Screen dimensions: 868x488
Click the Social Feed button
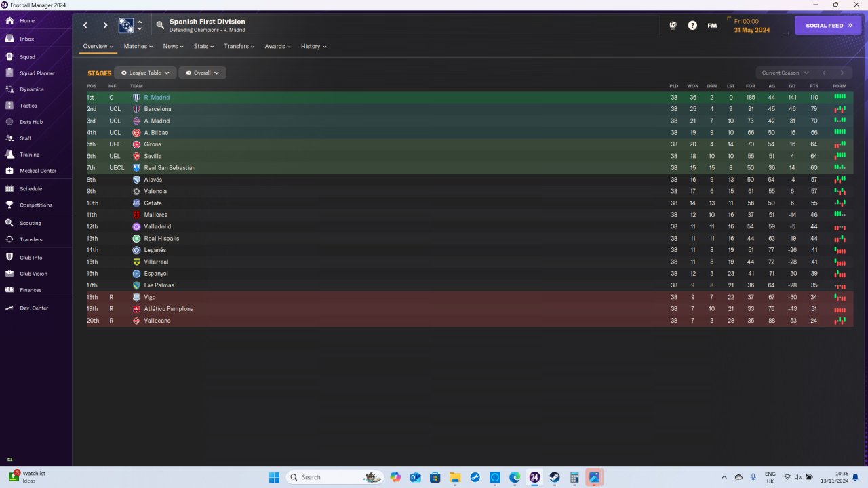click(x=827, y=25)
